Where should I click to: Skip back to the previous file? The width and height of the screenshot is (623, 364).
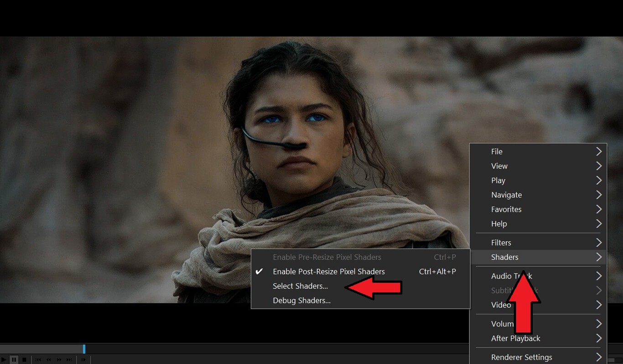[37, 359]
